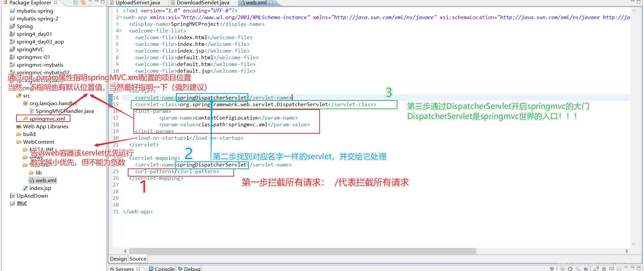
Task: Click the springmvc-01 project icon
Action: 12,57
